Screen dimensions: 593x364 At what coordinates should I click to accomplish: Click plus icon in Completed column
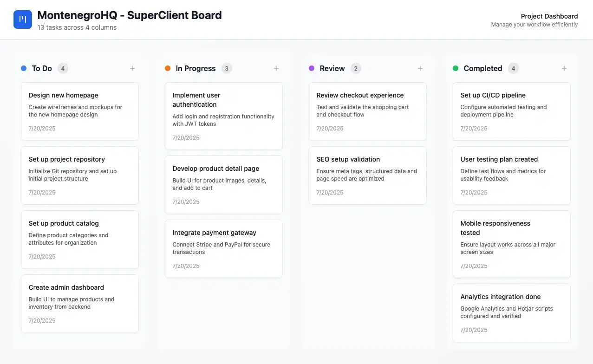click(x=564, y=68)
